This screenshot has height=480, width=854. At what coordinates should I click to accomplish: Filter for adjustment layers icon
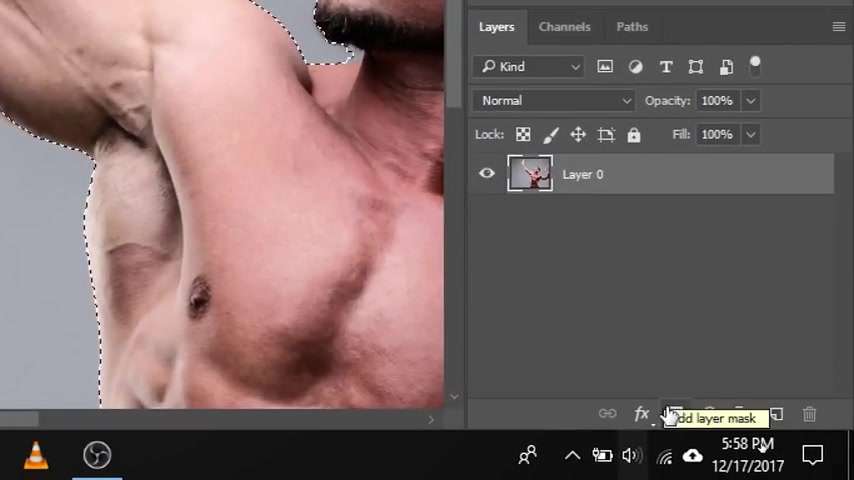[x=635, y=66]
